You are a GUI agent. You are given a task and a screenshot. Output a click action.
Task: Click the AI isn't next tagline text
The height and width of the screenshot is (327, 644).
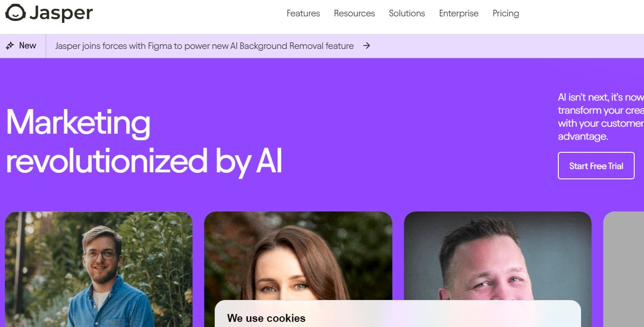click(x=601, y=117)
